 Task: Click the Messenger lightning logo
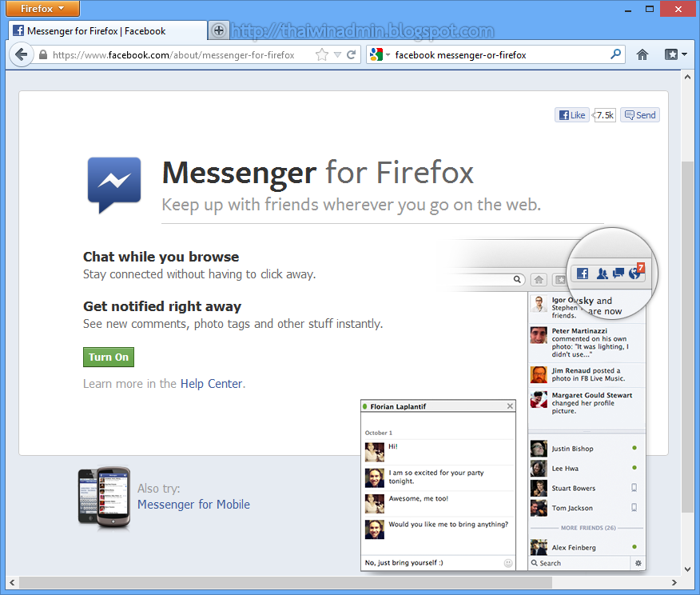point(114,185)
